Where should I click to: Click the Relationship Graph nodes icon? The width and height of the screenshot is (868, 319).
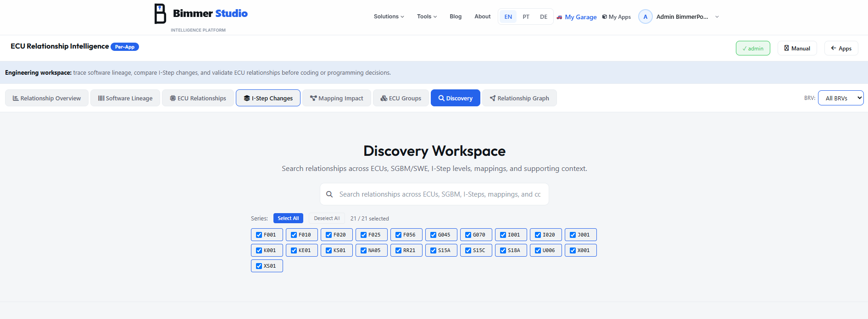pyautogui.click(x=493, y=98)
